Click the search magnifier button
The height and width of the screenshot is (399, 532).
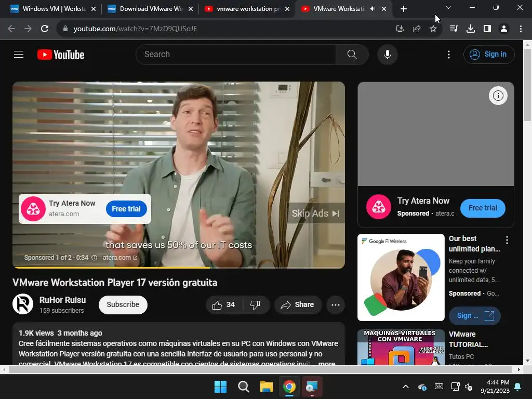pyautogui.click(x=352, y=54)
